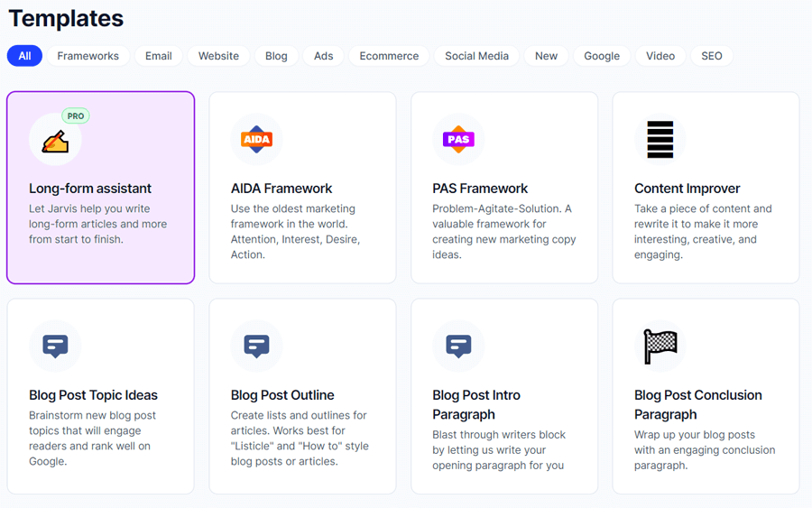Filter by Social Media templates
Image resolution: width=812 pixels, height=508 pixels.
(477, 56)
